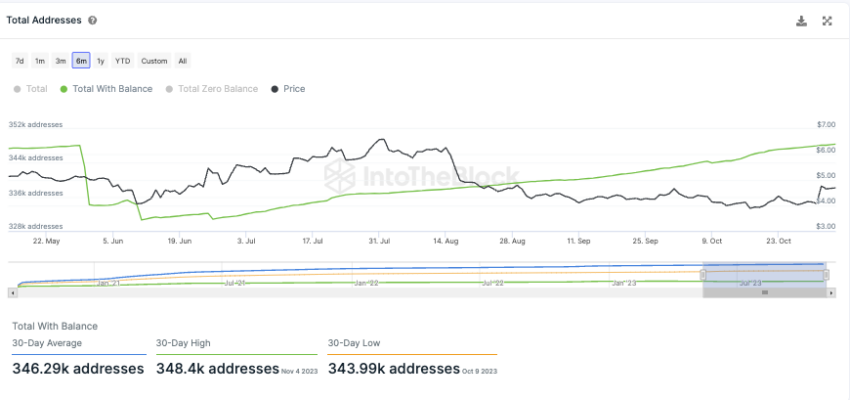Select the 6m time range

(81, 61)
